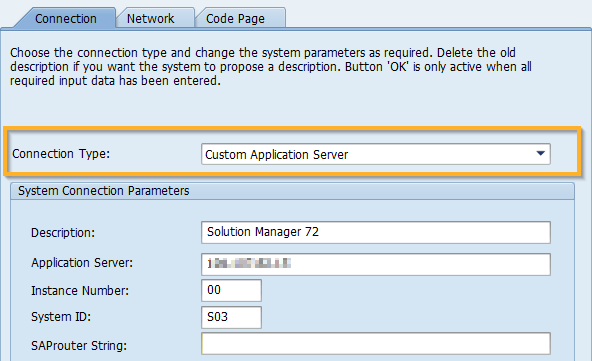This screenshot has height=361, width=592.
Task: Click the Instance Number label
Action: (80, 290)
